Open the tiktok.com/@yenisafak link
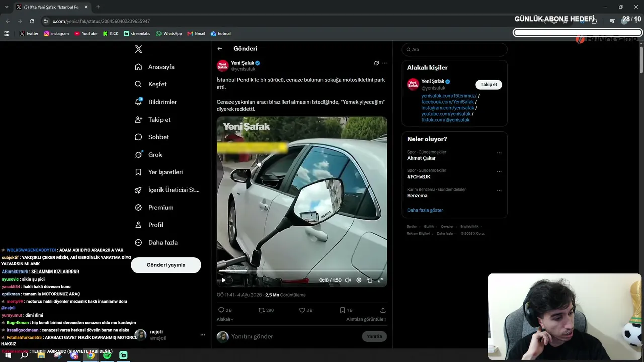Screen dimensions: 644x362 tap(445, 120)
